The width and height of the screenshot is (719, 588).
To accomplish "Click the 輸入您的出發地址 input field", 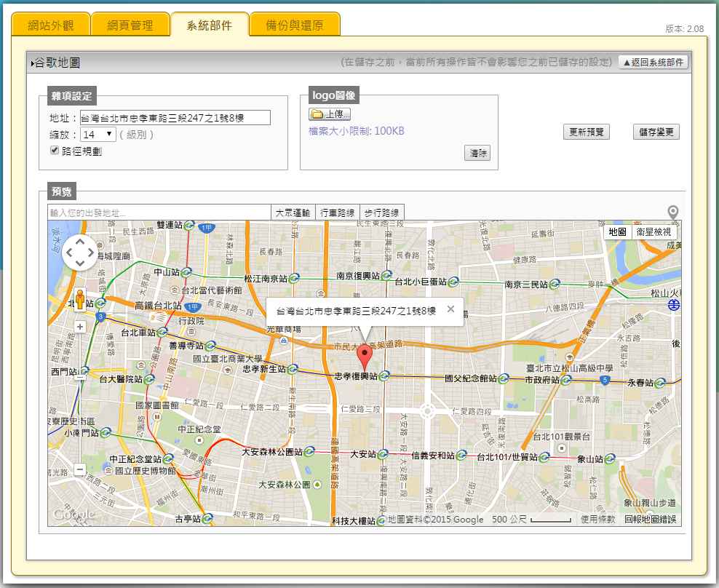I will pos(158,212).
